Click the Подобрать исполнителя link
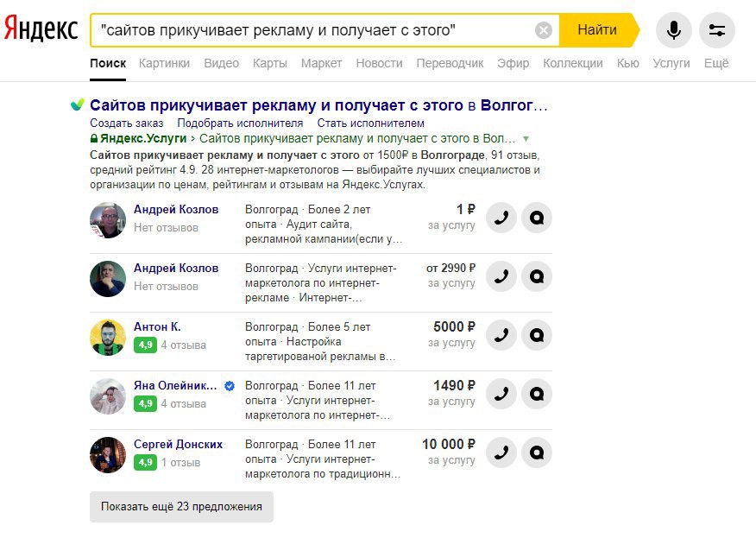The image size is (756, 538). (x=240, y=123)
